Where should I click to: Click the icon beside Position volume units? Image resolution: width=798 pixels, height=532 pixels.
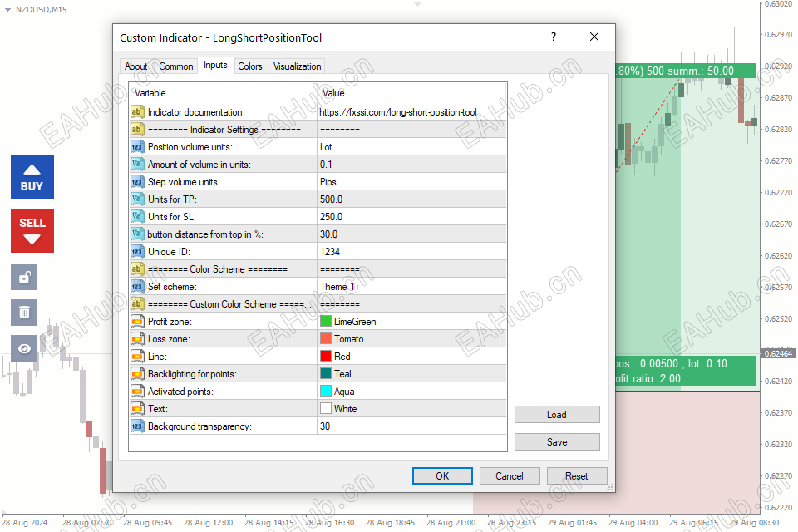[137, 146]
